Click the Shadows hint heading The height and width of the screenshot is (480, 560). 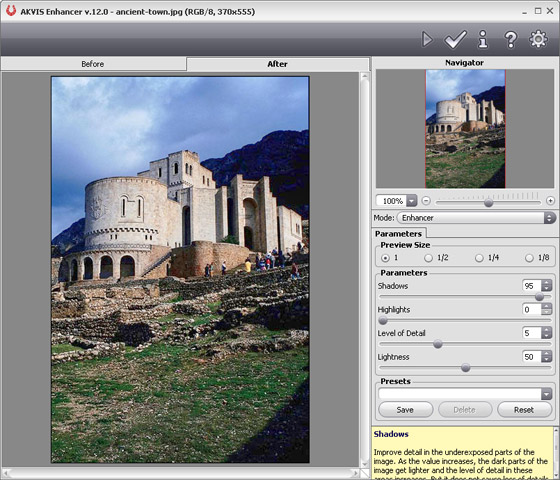(x=391, y=434)
